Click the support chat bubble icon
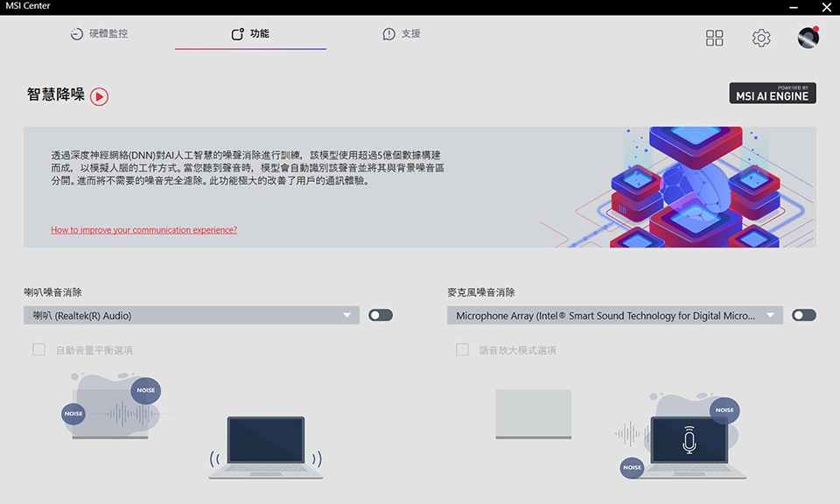The image size is (840, 504). coord(388,34)
